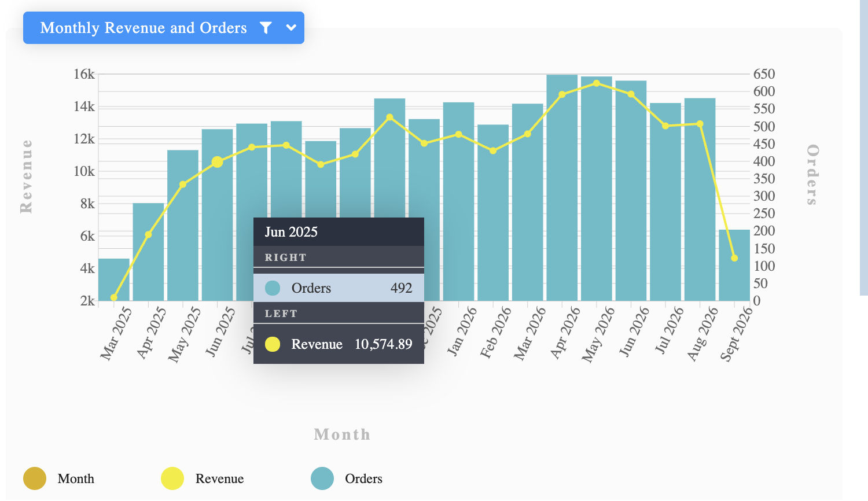Click the May 2026 revenue peak point
868x501 pixels.
point(597,83)
